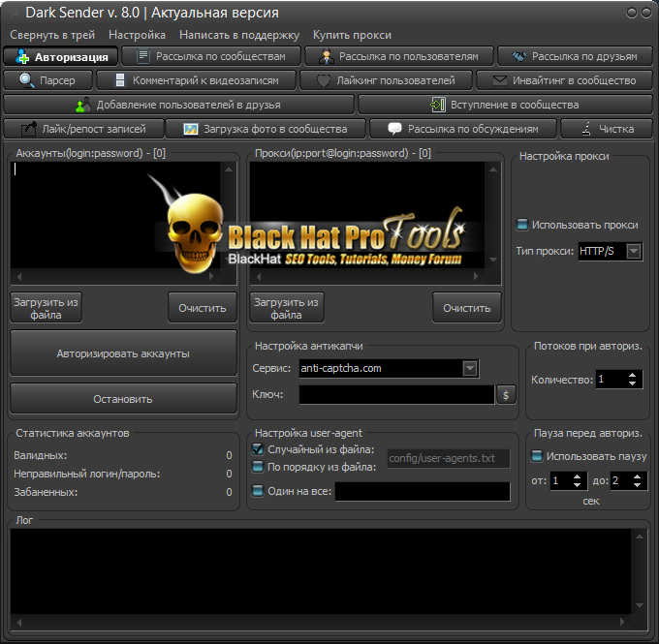The width and height of the screenshot is (659, 644).
Task: Switch to Лайкинг пользователей tab
Action: click(387, 80)
